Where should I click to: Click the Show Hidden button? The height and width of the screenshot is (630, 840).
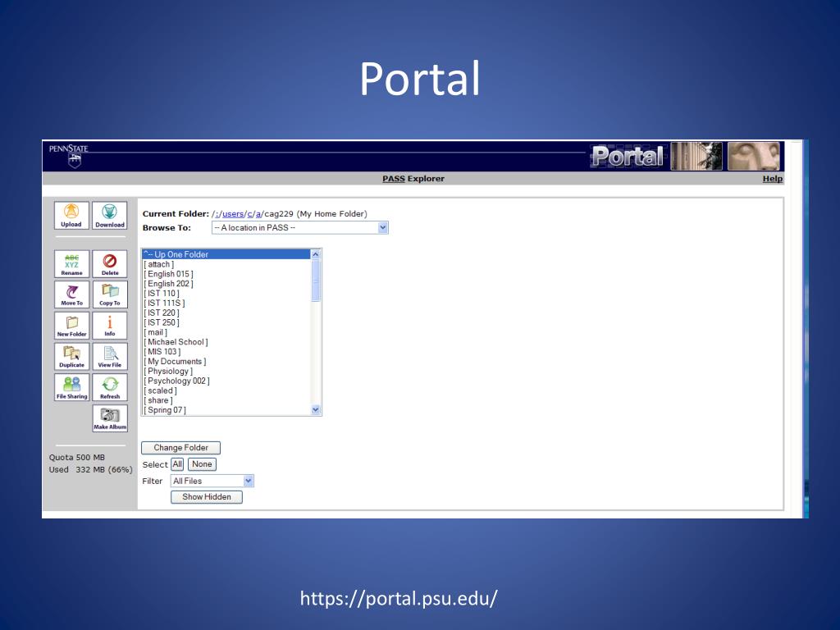click(207, 497)
